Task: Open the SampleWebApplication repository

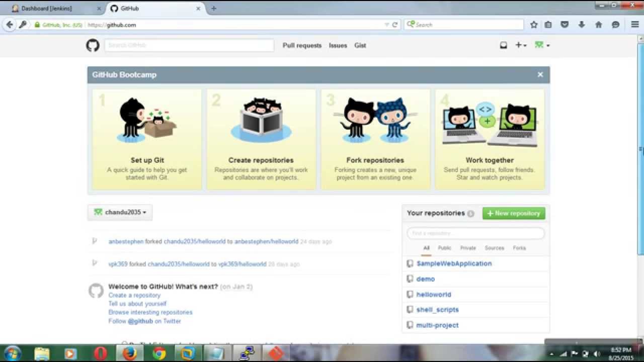Action: (454, 263)
